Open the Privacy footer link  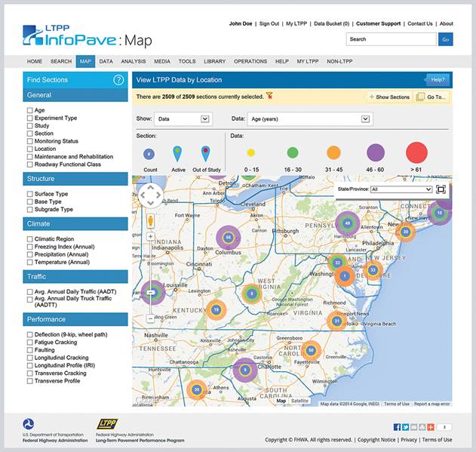point(409,439)
